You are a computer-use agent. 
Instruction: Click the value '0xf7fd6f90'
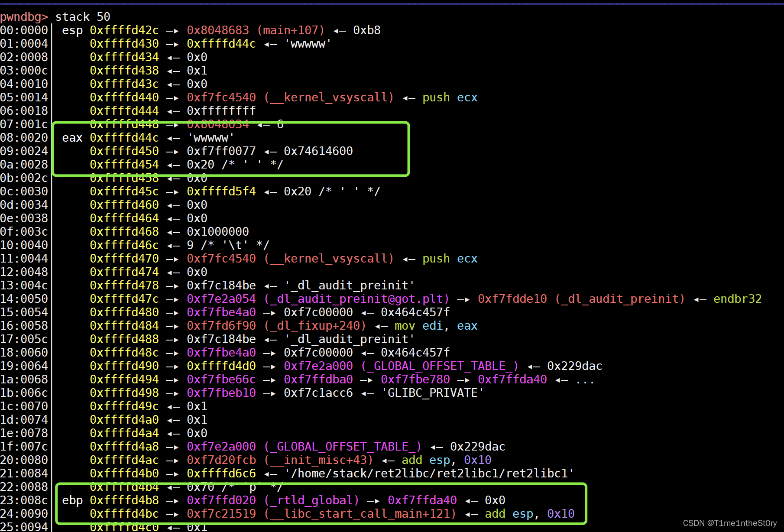(221, 326)
